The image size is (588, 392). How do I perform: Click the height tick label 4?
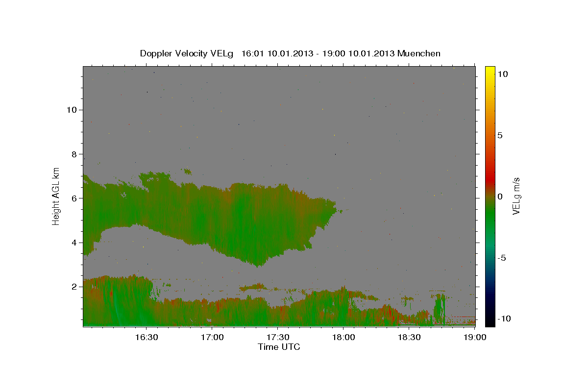point(73,243)
